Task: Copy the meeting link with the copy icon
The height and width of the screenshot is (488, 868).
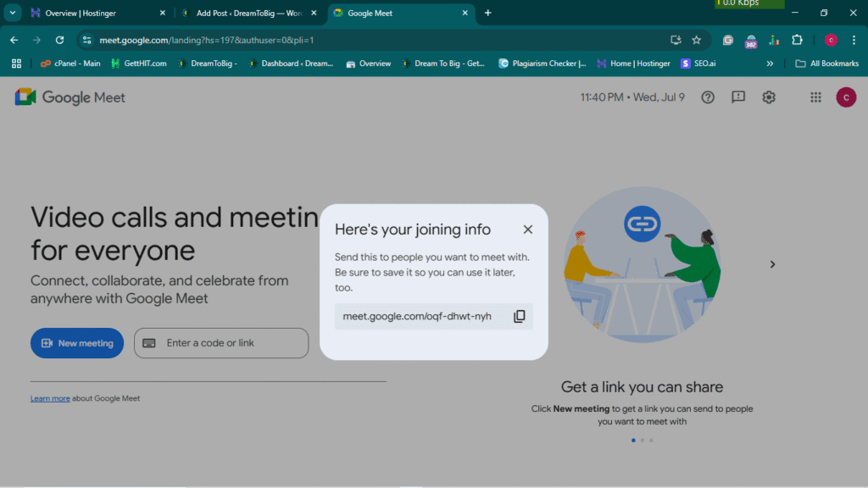Action: coord(519,317)
